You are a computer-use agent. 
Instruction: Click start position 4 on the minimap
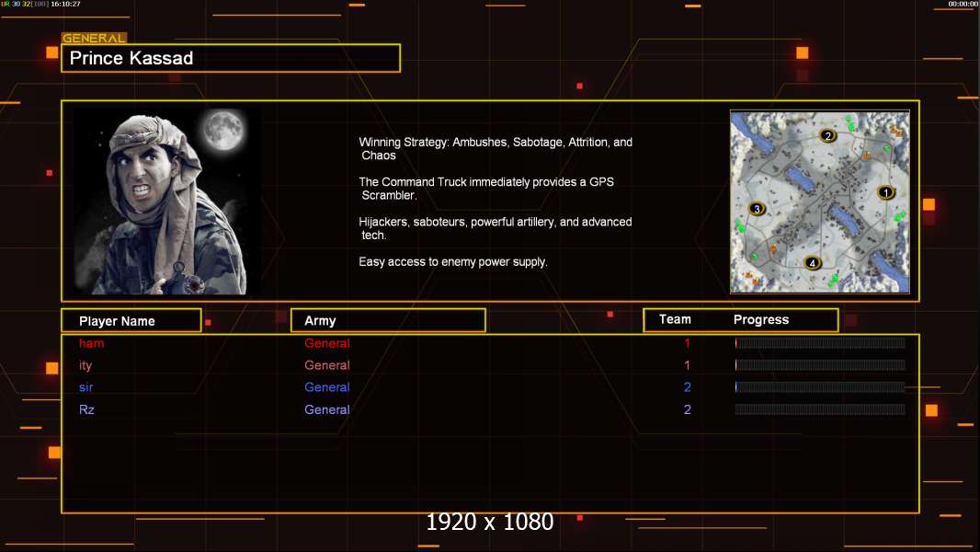pos(812,262)
